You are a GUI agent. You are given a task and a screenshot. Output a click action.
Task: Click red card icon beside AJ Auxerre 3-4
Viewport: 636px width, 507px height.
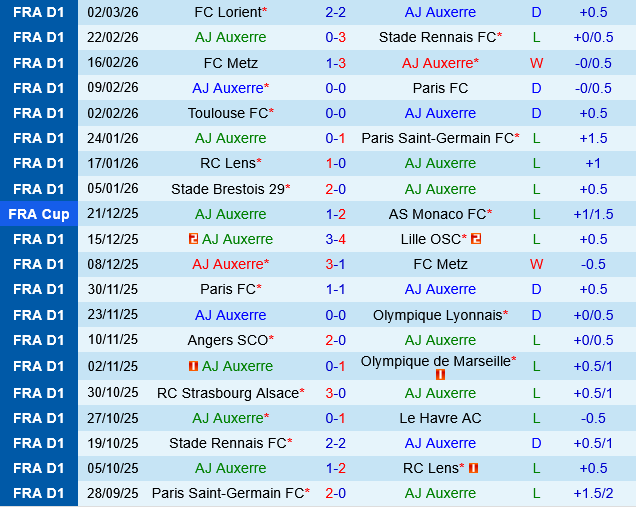click(193, 239)
